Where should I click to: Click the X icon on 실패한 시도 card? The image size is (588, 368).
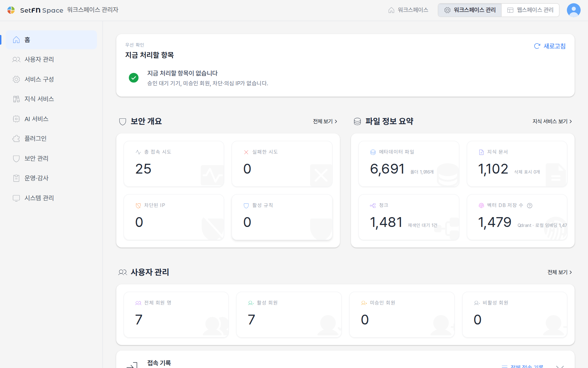(x=246, y=152)
